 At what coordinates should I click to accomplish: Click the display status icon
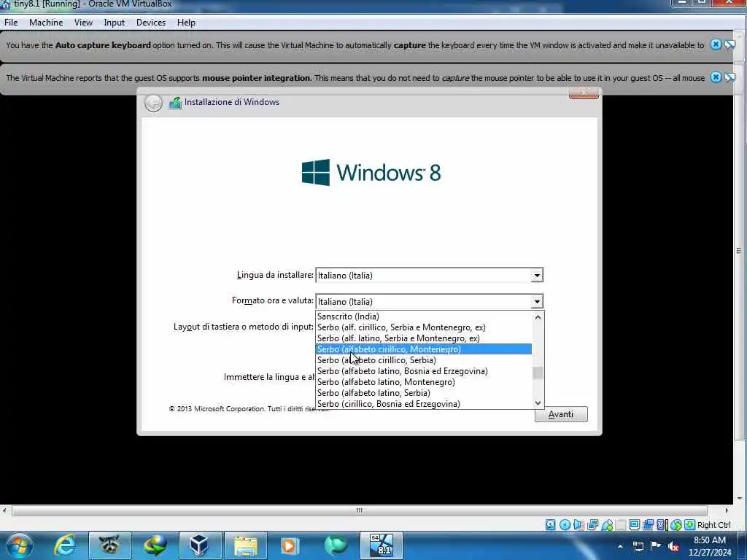[x=634, y=525]
